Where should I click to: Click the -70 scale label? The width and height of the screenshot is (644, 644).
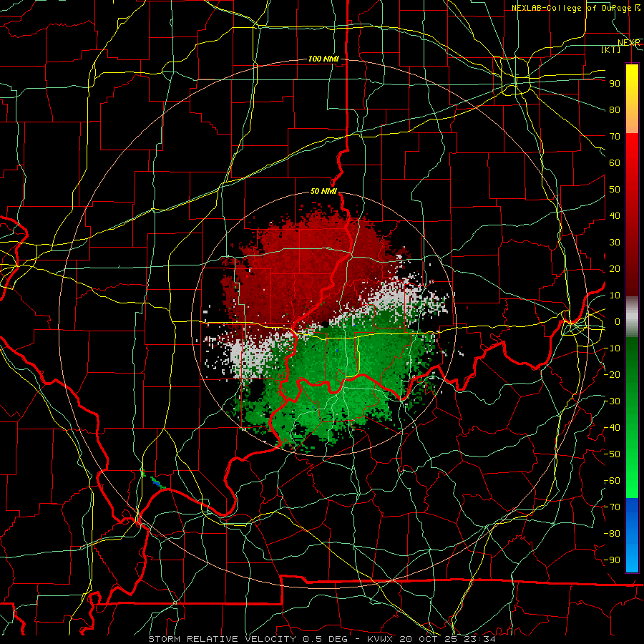pyautogui.click(x=613, y=507)
